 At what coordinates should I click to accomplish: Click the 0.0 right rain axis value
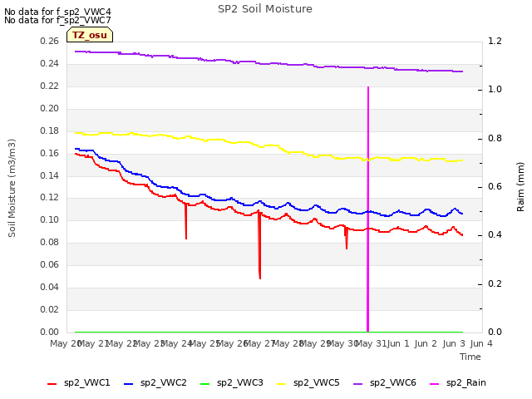pos(495,332)
